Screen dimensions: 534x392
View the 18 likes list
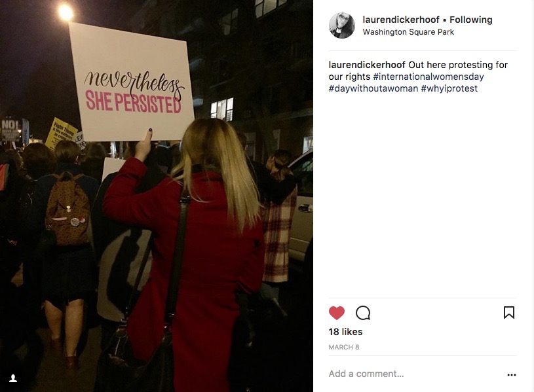click(345, 332)
